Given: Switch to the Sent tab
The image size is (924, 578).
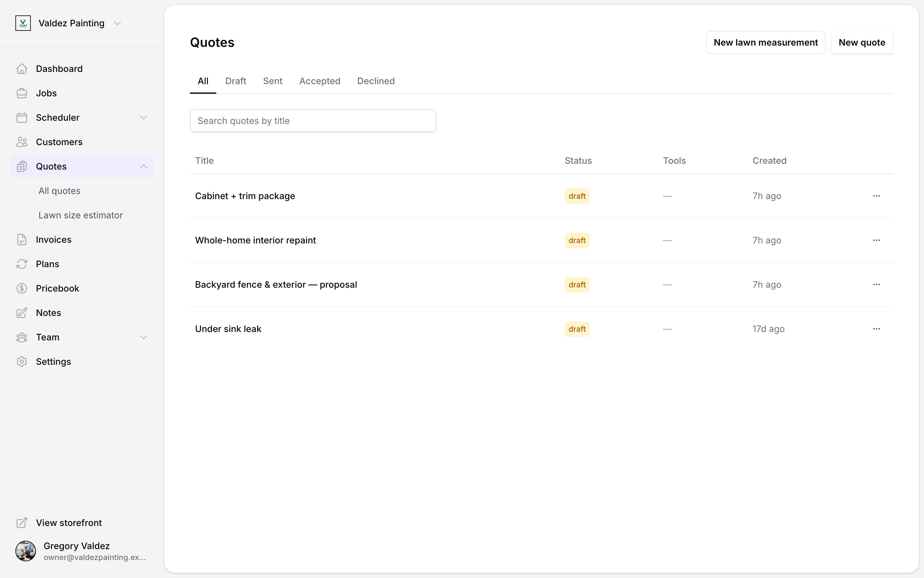Looking at the screenshot, I should point(273,81).
